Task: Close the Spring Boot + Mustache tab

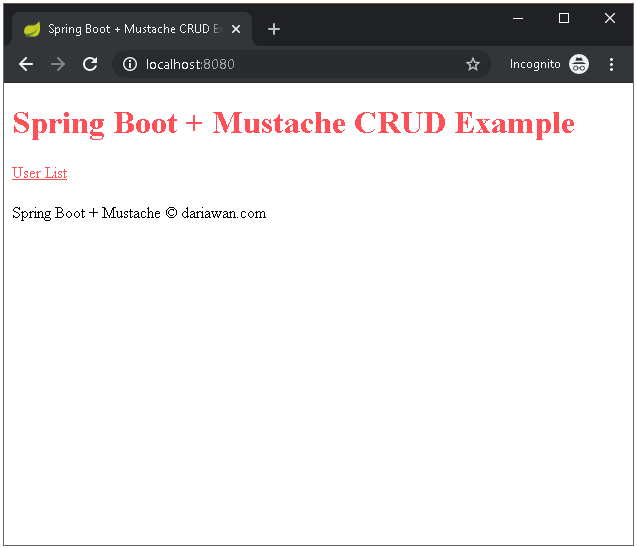Action: 236,29
